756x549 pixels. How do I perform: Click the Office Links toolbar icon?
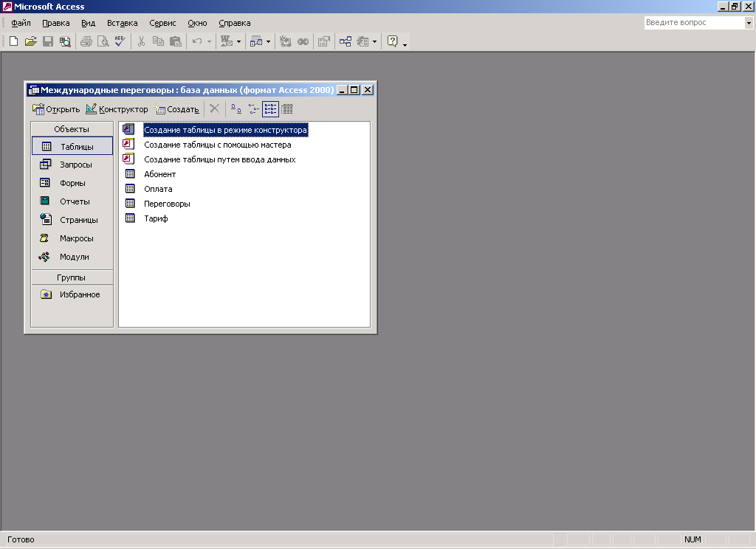tap(227, 41)
